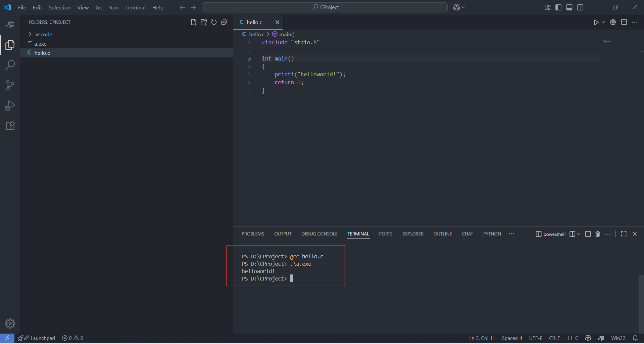The width and height of the screenshot is (644, 344).
Task: Open the Manage gear at sidebar bottom
Action: 10,323
